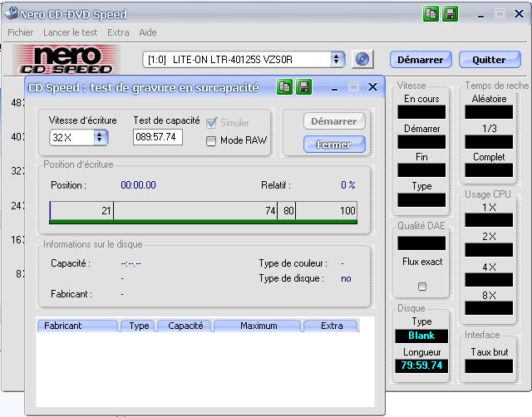532x417 pixels.
Task: Open the Fichier menu
Action: coord(20,32)
